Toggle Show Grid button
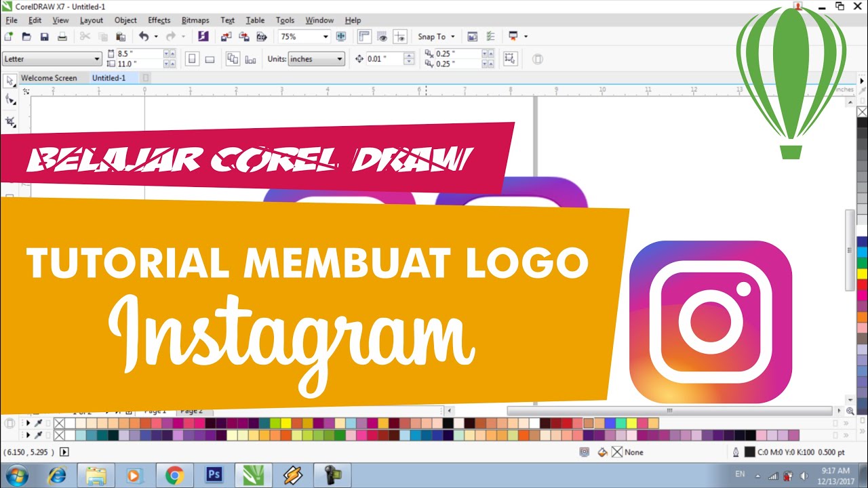 pos(382,37)
